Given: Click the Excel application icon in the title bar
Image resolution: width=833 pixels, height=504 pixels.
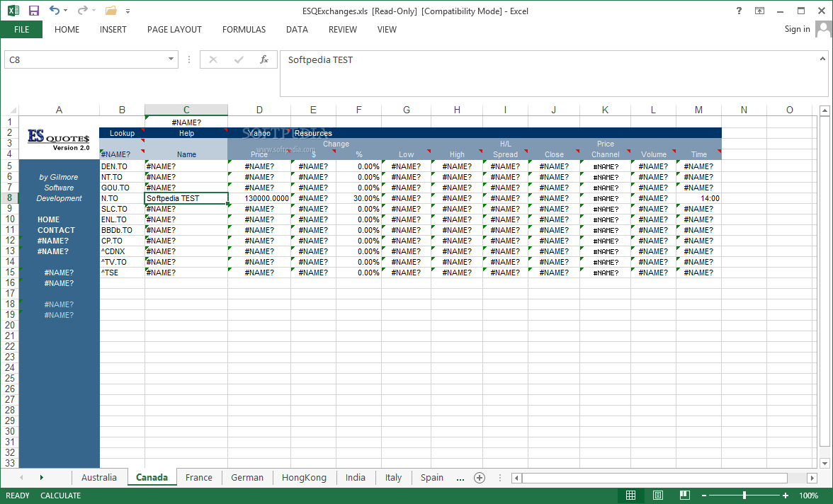Looking at the screenshot, I should [13, 10].
